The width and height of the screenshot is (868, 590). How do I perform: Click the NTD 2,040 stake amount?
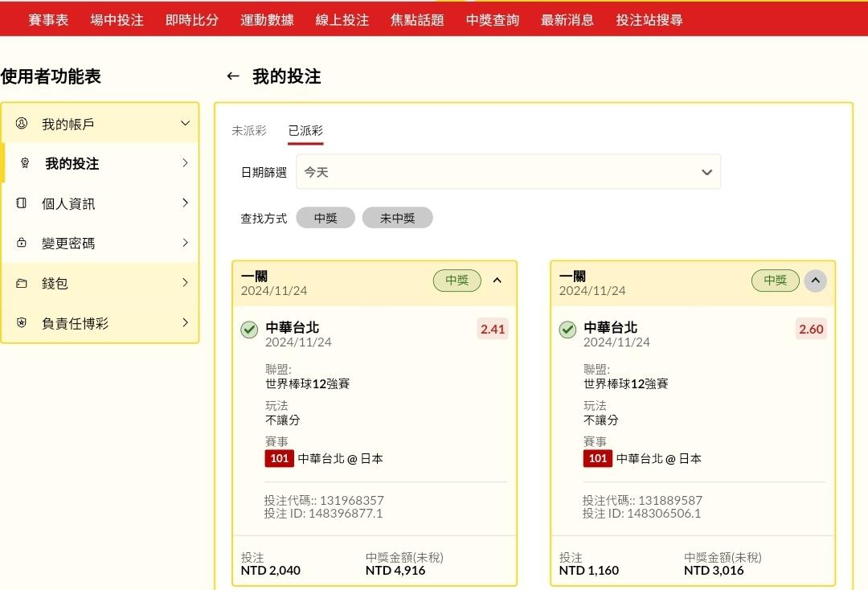(271, 571)
